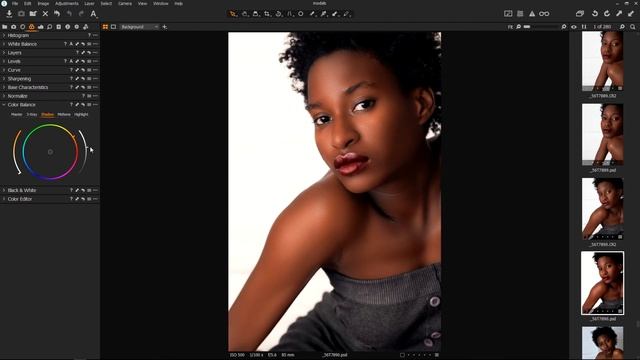Switch to Highlight tab in Color Balance
The image size is (640, 360).
[81, 115]
